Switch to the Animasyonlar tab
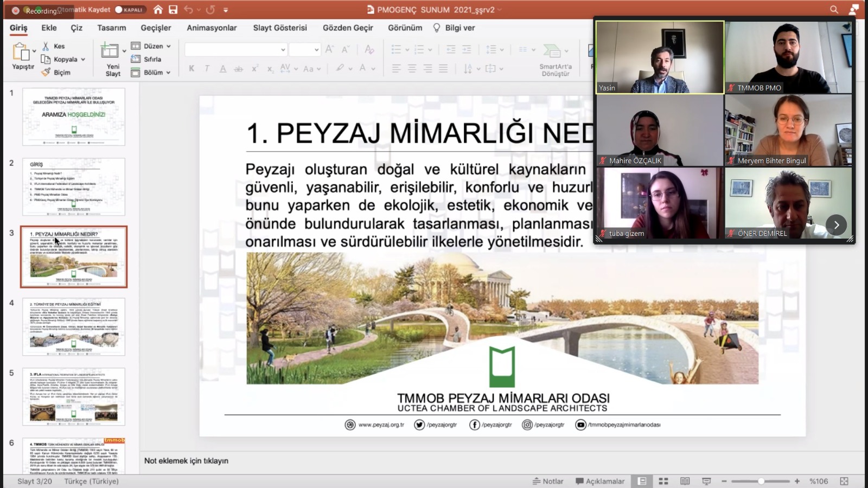The width and height of the screenshot is (868, 488). click(x=212, y=28)
